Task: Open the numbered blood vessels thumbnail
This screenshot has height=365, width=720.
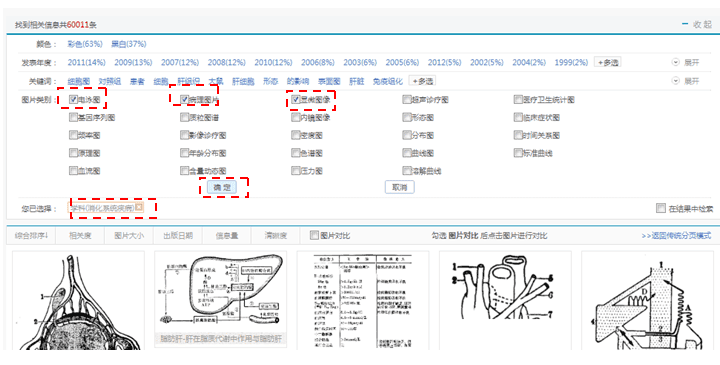Action: 505,301
